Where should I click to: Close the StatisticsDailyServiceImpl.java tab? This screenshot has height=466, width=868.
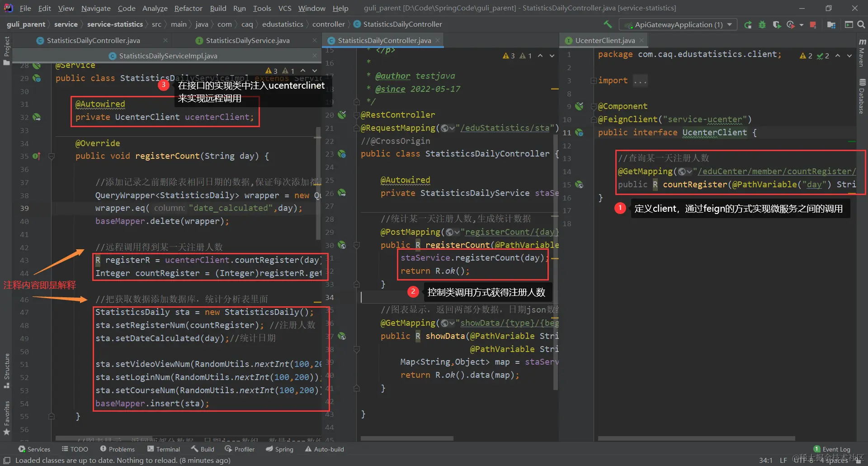coord(315,56)
